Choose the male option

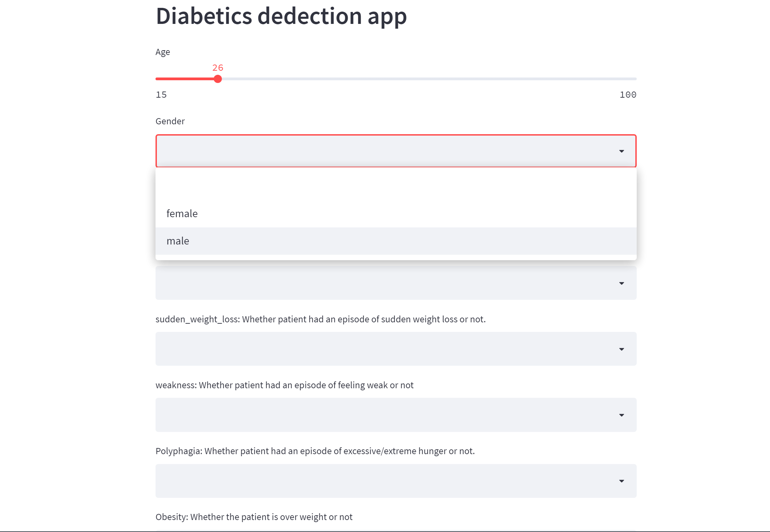pos(178,241)
